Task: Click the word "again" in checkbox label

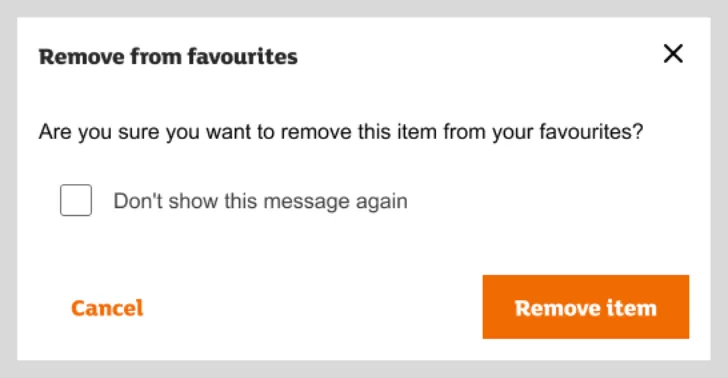Action: click(382, 202)
